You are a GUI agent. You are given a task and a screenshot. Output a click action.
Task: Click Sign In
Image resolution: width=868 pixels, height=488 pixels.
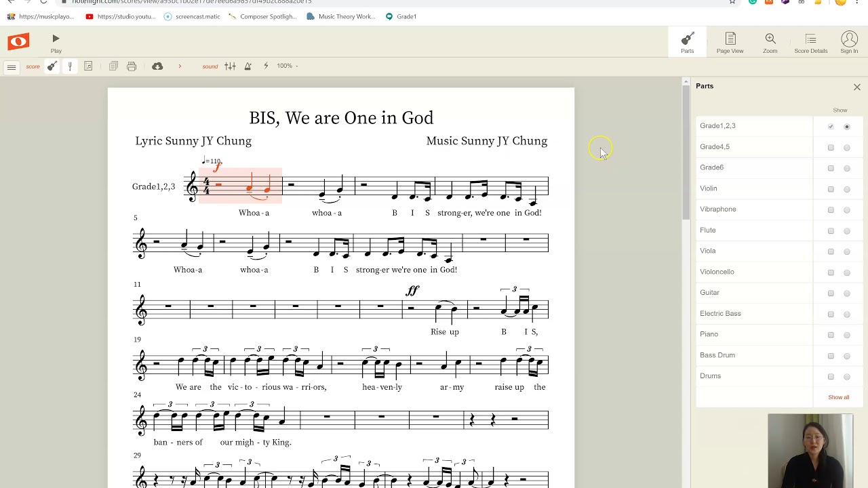[849, 43]
